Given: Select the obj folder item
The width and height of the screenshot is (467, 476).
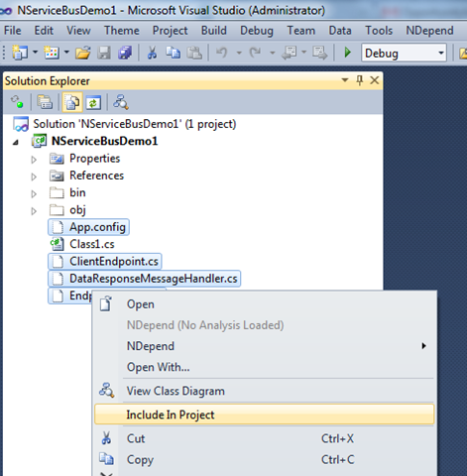Looking at the screenshot, I should tap(77, 210).
